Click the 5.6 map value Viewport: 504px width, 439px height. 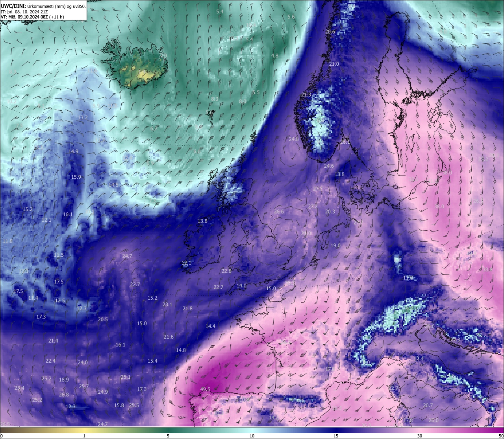(291, 17)
